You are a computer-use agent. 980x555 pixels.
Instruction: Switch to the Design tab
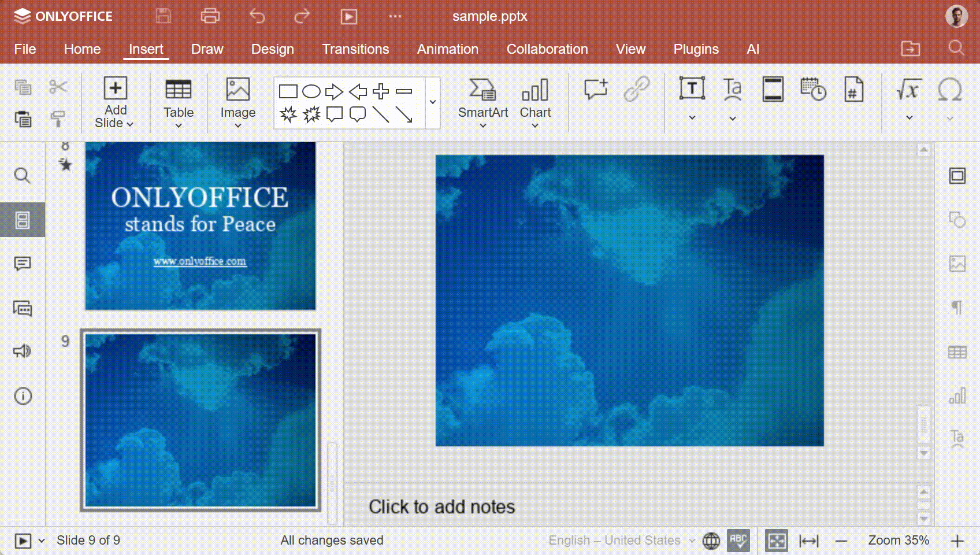(272, 49)
